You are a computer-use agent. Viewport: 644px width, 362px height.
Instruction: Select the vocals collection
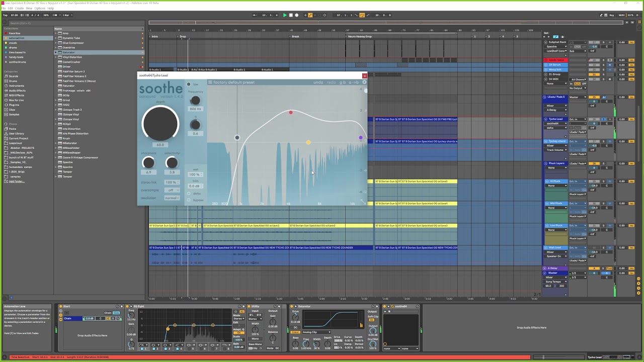tap(13, 43)
